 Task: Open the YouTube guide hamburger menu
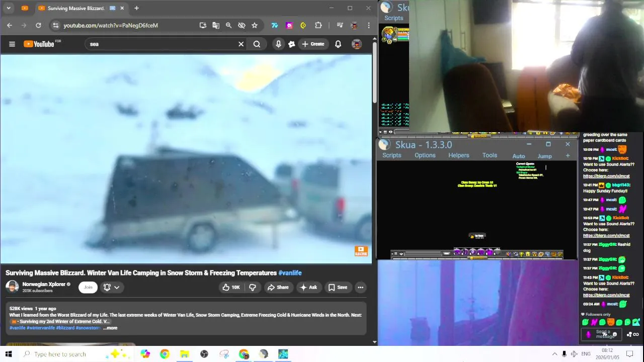(x=12, y=44)
